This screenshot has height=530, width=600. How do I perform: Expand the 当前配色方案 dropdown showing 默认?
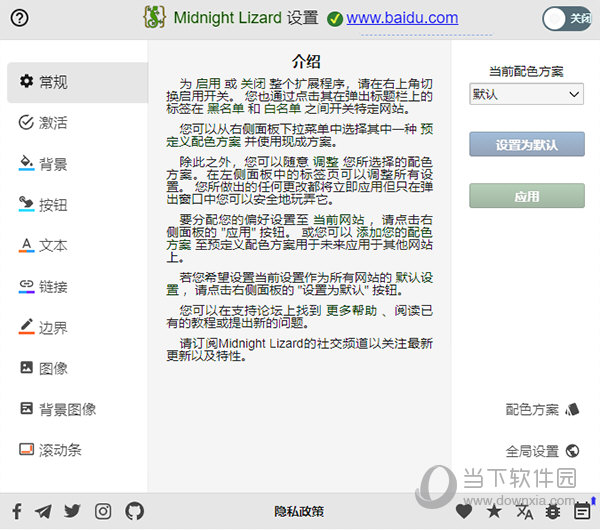point(526,94)
